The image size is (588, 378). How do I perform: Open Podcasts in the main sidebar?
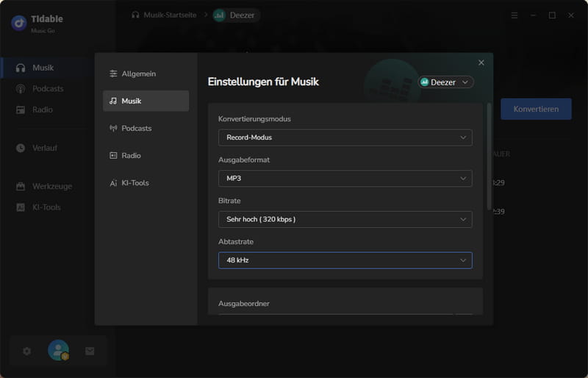(47, 89)
